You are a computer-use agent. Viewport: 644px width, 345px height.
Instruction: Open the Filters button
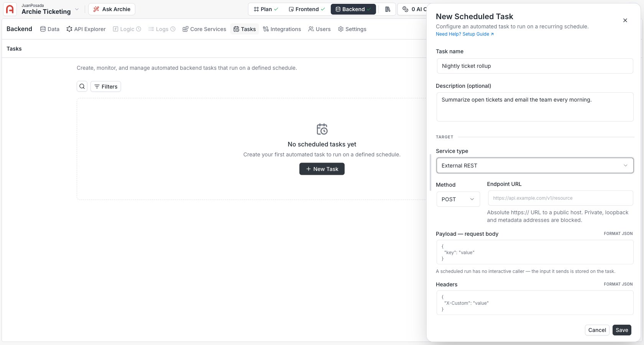[x=106, y=87]
